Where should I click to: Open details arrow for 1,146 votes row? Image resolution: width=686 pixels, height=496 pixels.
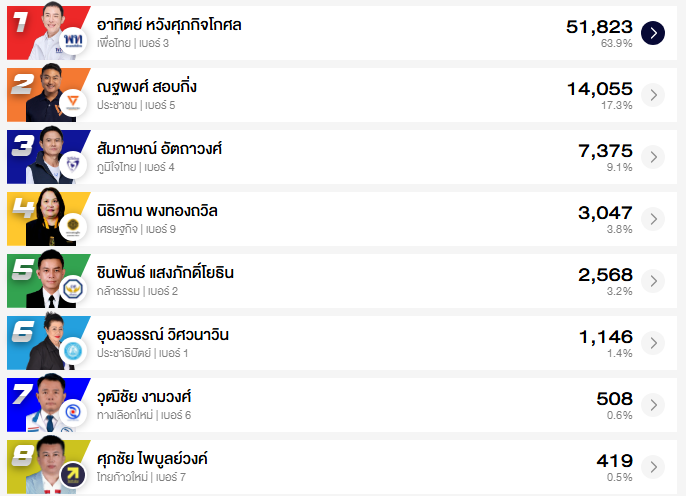653,343
